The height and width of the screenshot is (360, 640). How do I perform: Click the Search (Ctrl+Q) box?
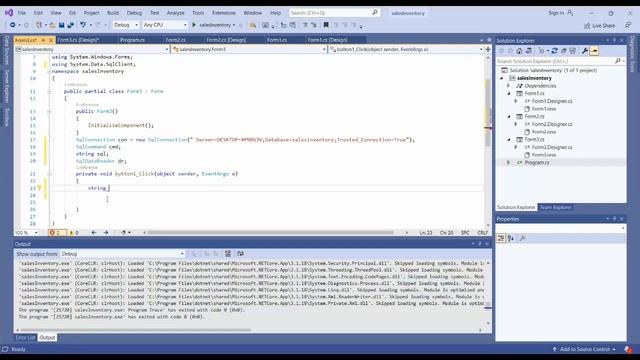tap(335, 13)
